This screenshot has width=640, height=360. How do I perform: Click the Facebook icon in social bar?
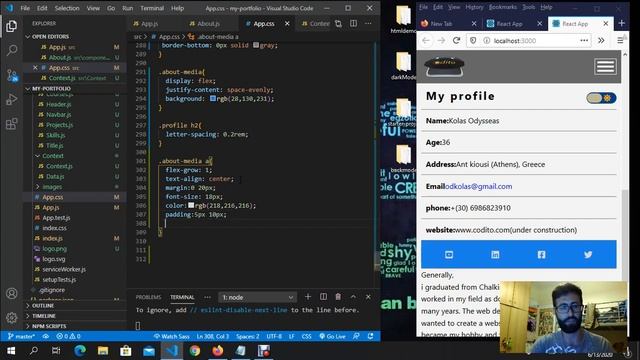541,255
